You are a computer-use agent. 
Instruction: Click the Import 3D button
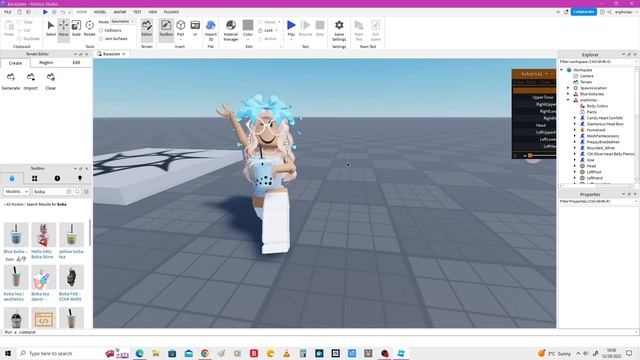click(211, 30)
